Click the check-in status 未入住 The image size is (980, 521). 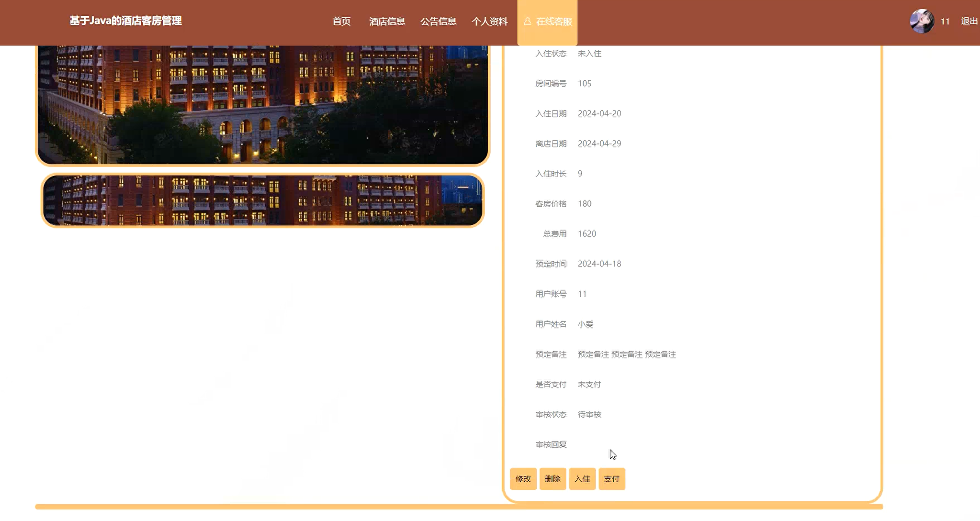pyautogui.click(x=589, y=54)
